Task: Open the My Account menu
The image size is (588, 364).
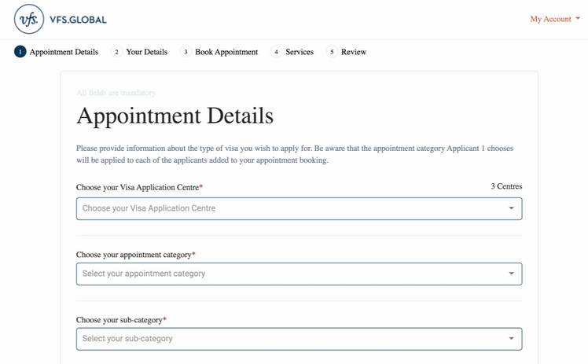Action: [x=550, y=19]
